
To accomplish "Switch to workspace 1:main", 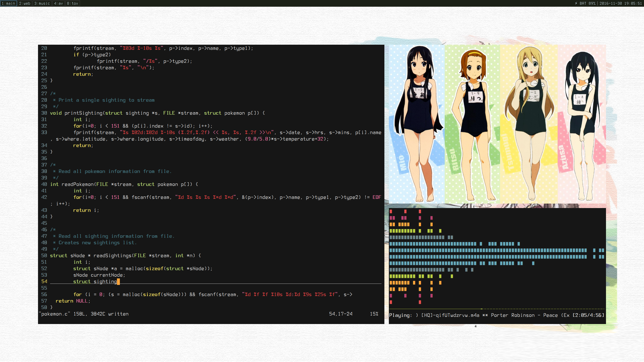I will coord(8,3).
